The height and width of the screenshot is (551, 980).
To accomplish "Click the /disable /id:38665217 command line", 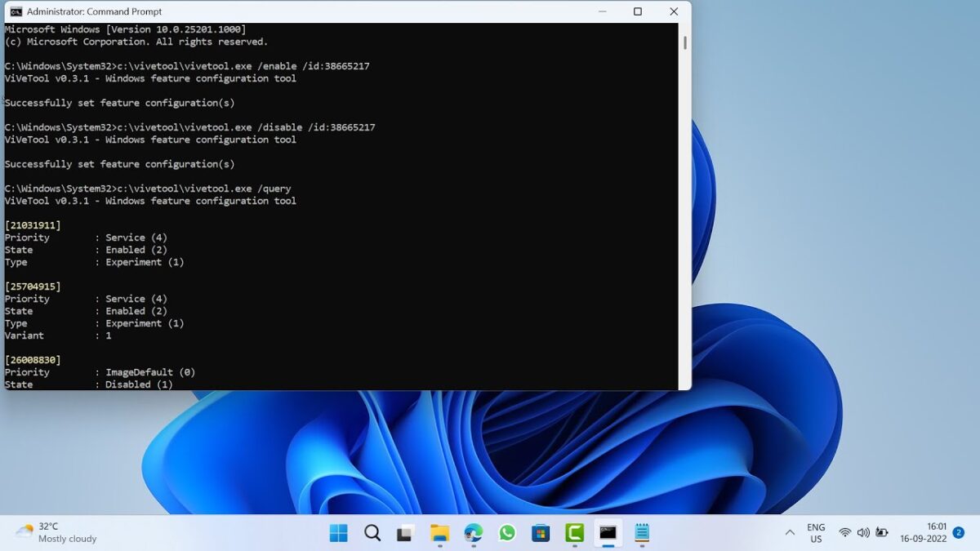I will click(x=189, y=127).
